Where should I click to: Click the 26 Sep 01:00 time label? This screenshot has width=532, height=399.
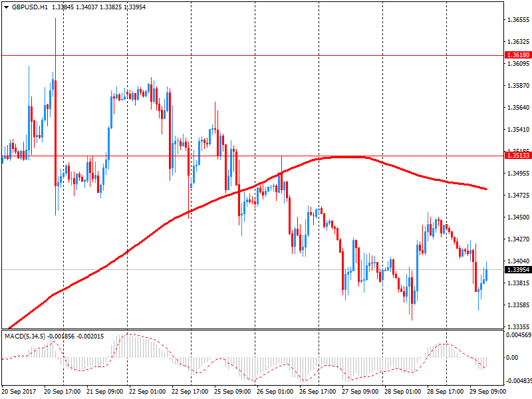coord(275,392)
